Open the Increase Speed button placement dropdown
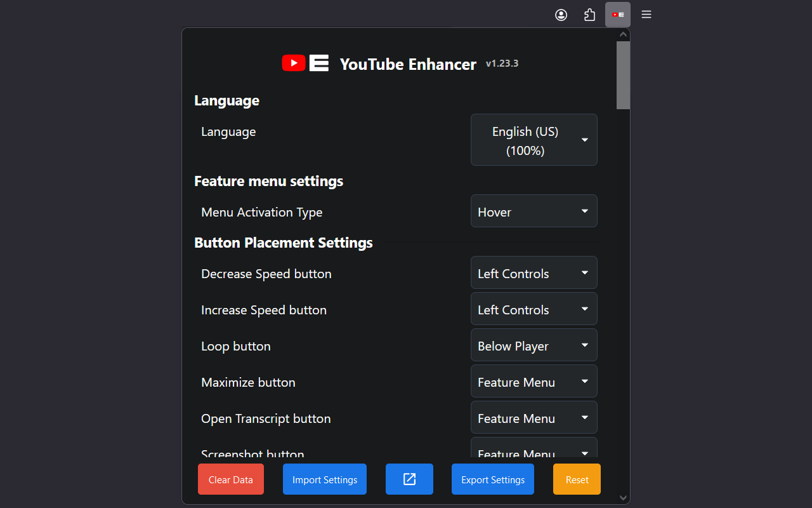Image resolution: width=812 pixels, height=508 pixels. coord(534,309)
